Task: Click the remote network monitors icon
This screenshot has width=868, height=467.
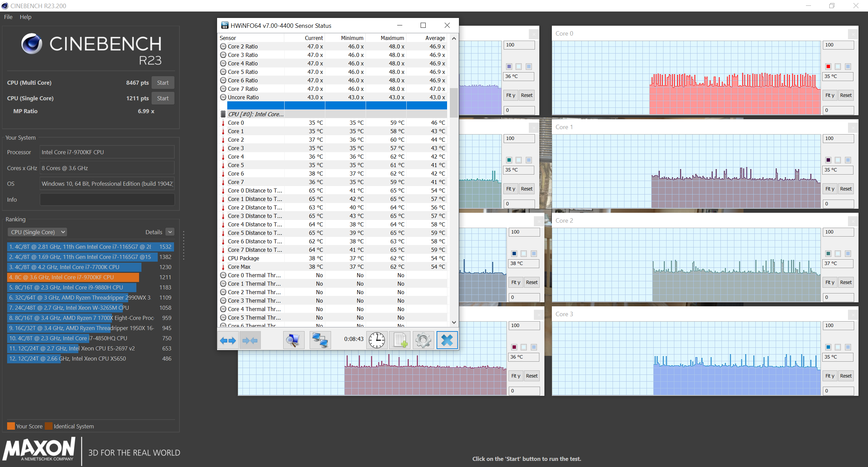Action: point(320,340)
